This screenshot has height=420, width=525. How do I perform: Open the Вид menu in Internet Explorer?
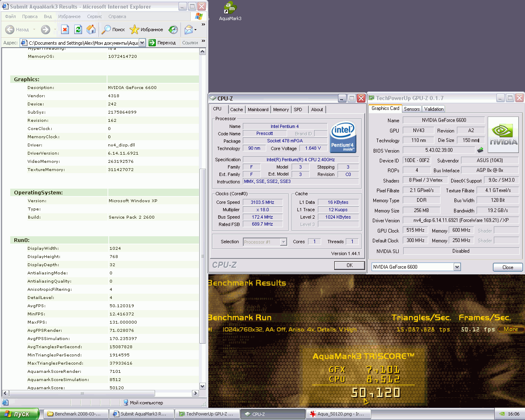(48, 16)
